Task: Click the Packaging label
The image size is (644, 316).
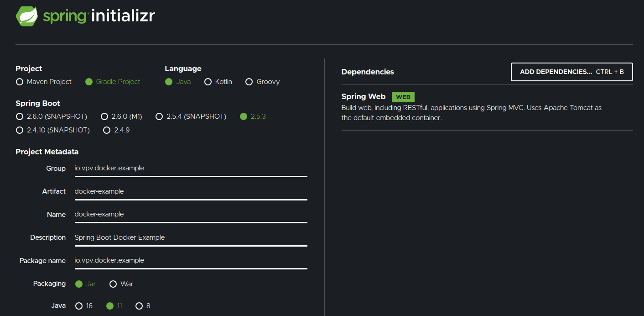Action: [49, 284]
